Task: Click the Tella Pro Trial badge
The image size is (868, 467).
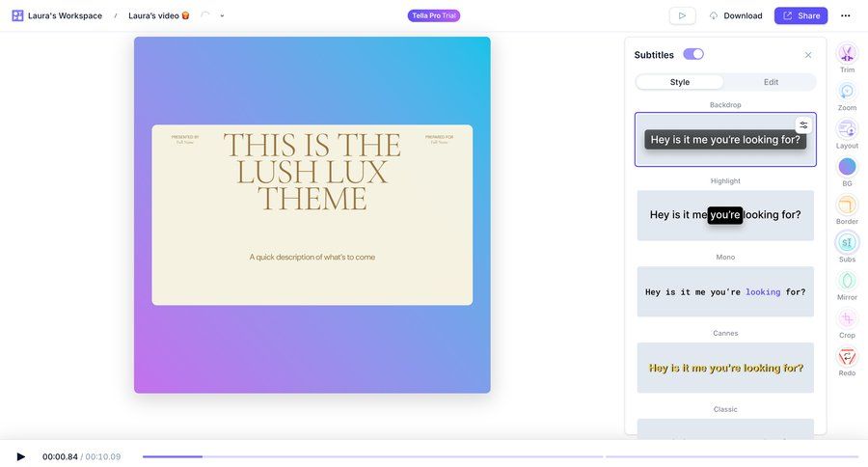Action: 433,15
